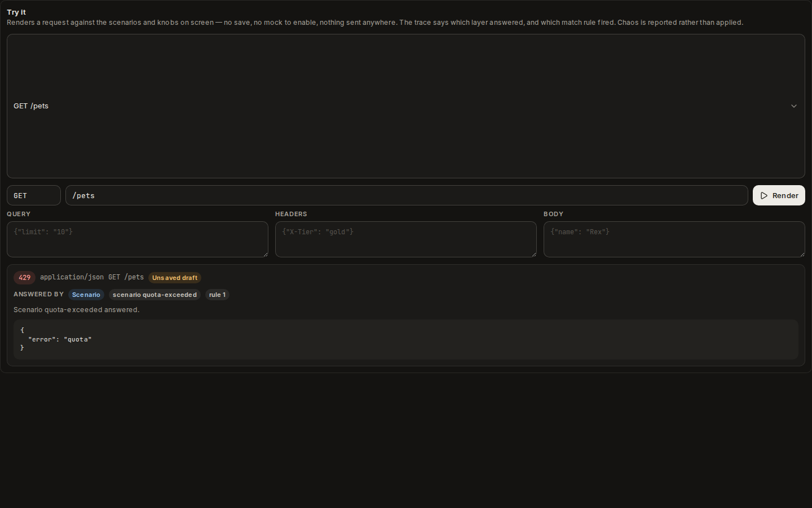812x508 pixels.
Task: Click the HEADERS label
Action: click(x=291, y=214)
